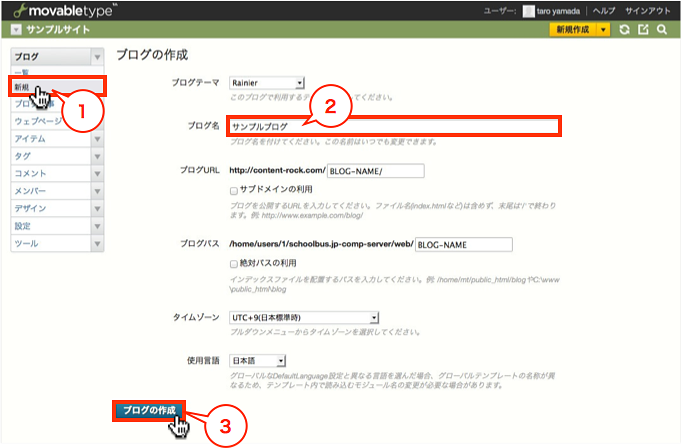The image size is (681, 448).
Task: Open the ブログテーマ Rainier dropdown
Action: click(x=267, y=83)
